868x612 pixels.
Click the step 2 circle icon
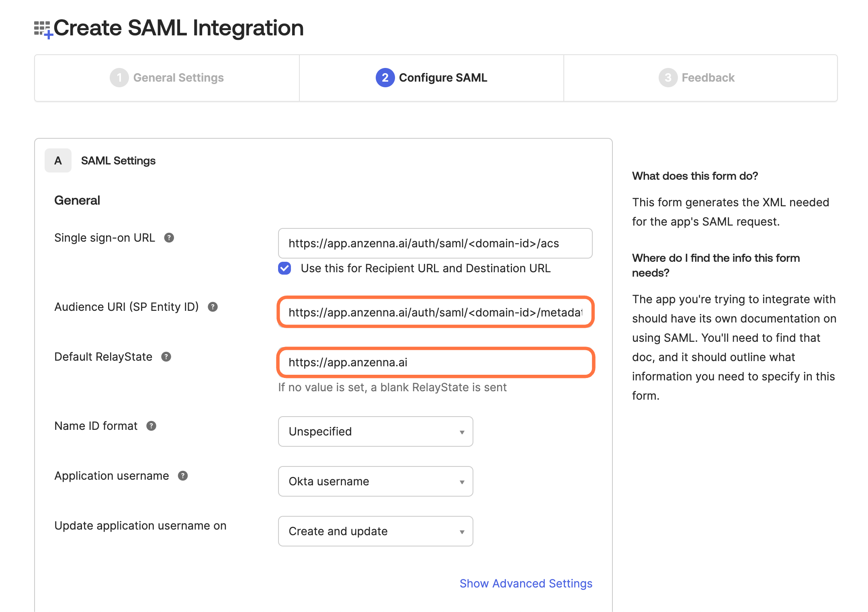pos(385,78)
